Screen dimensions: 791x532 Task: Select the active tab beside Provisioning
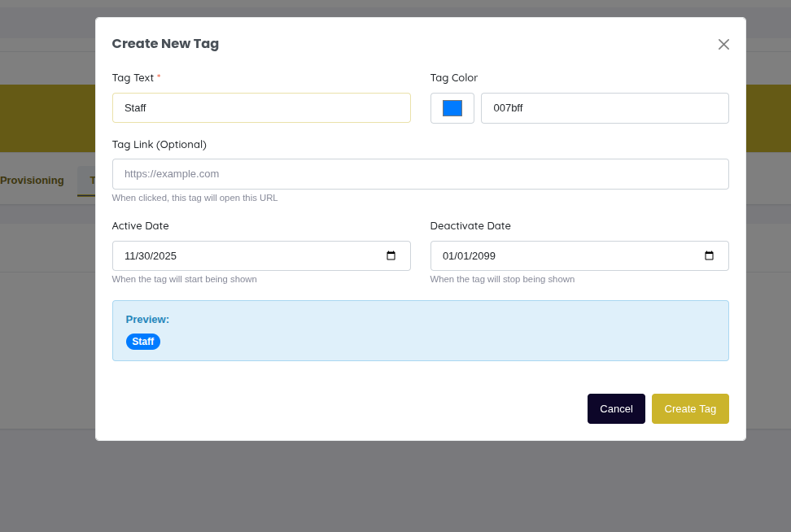tap(92, 180)
